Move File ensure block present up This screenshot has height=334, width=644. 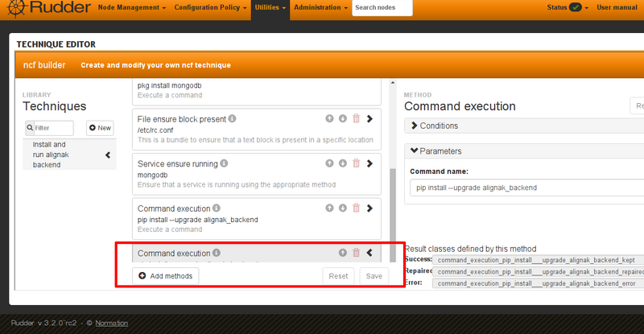pos(329,118)
